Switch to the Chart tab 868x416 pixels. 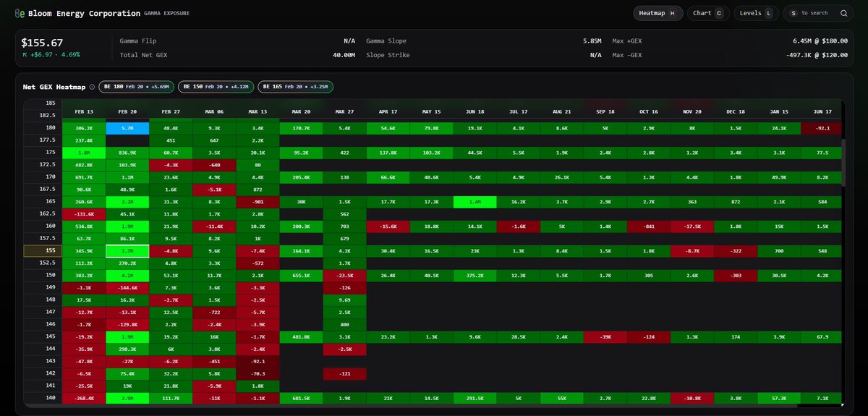pos(707,13)
